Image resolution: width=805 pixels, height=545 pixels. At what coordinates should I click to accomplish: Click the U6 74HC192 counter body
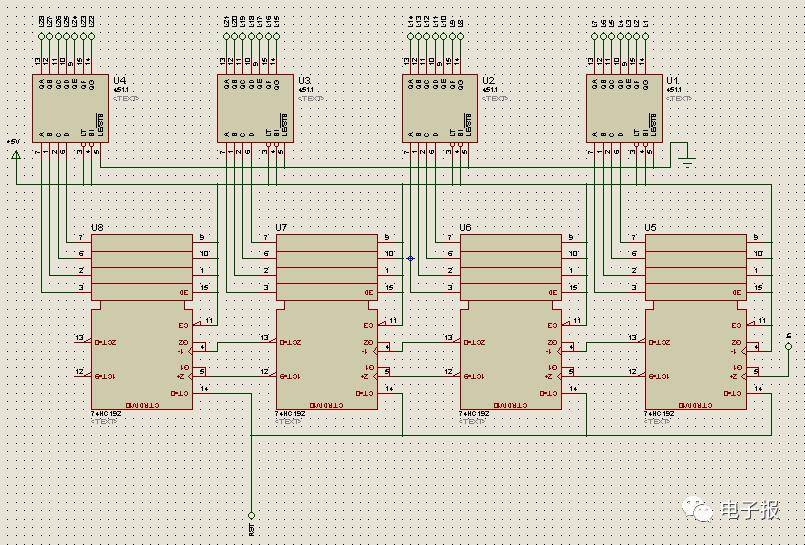point(510,358)
